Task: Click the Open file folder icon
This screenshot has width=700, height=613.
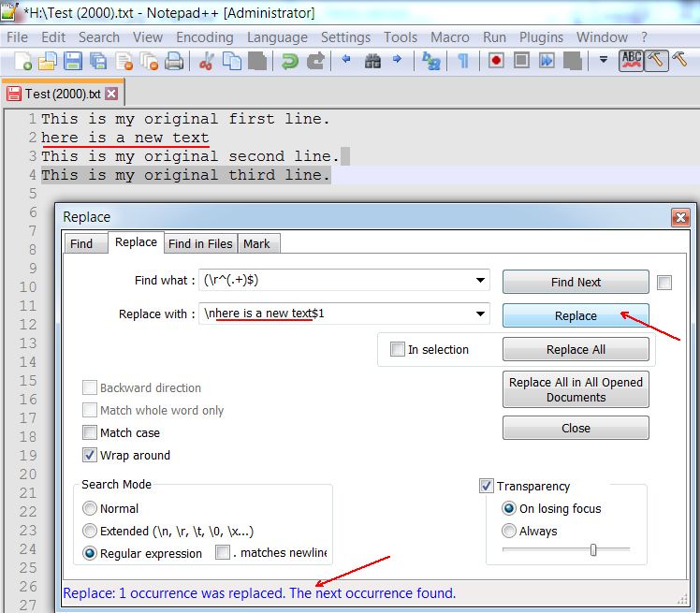Action: click(48, 61)
